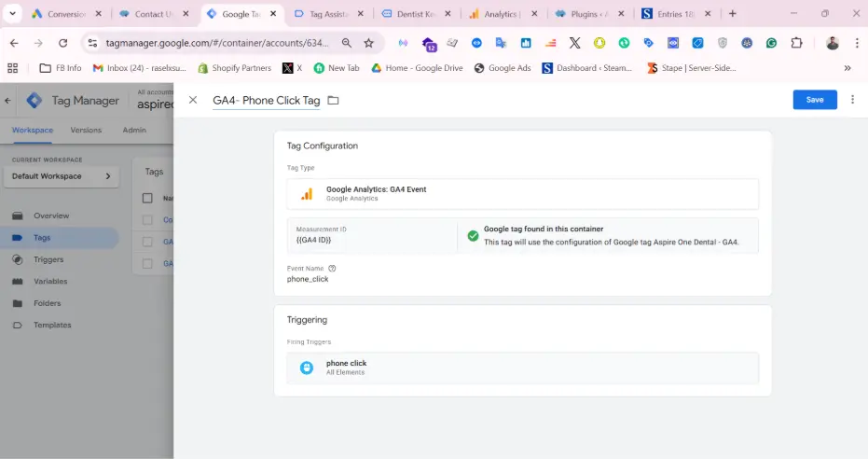
Task: Open the Chrome three-dot menu
Action: pyautogui.click(x=857, y=43)
